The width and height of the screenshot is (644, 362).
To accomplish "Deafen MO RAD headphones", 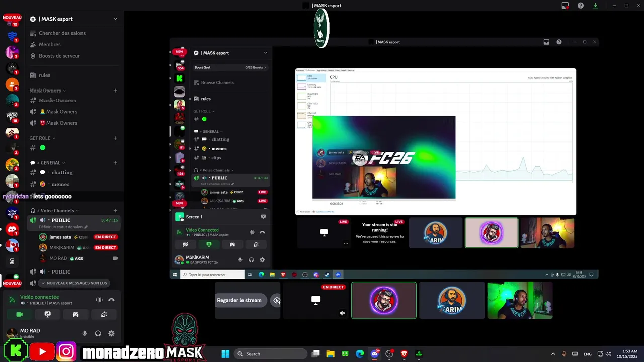I will click(x=98, y=333).
